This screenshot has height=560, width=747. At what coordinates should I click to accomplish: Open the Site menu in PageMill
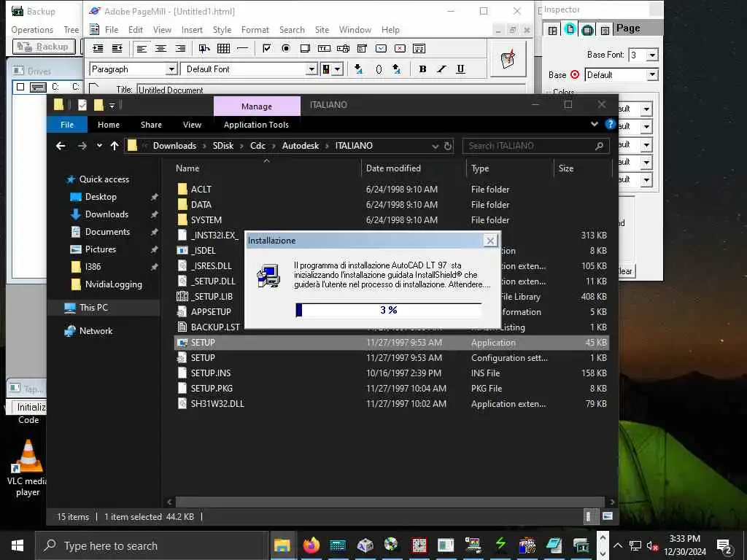click(322, 29)
